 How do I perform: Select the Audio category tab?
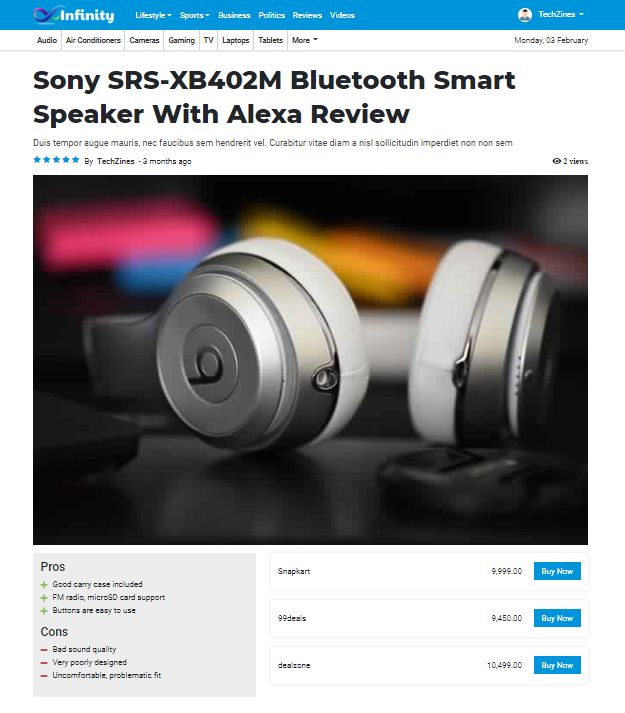click(x=47, y=40)
